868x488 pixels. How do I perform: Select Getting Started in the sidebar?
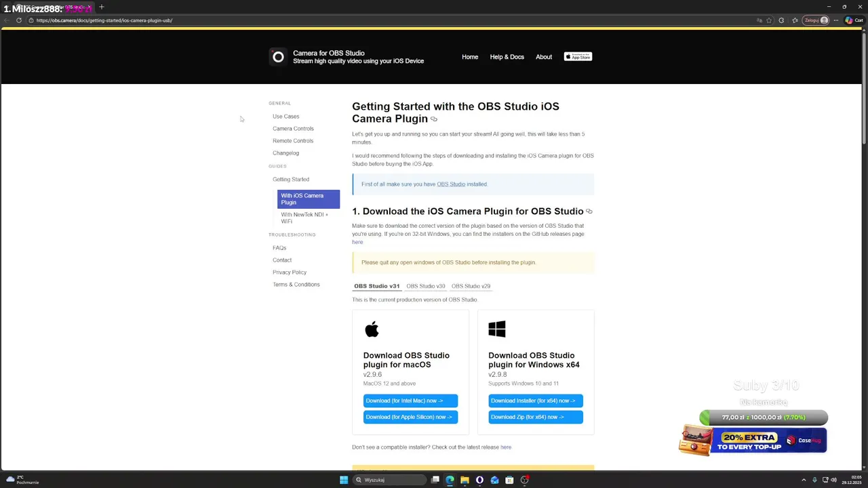(x=291, y=180)
